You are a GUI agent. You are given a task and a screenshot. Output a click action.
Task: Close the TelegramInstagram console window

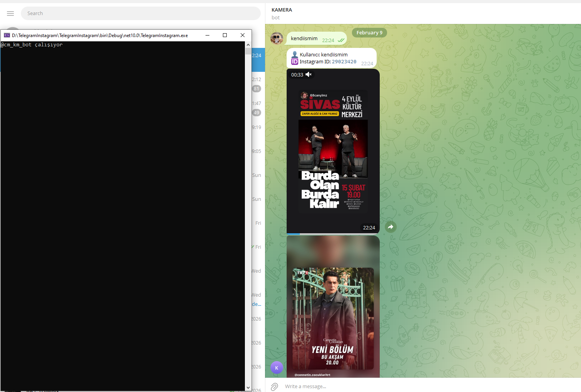[243, 35]
